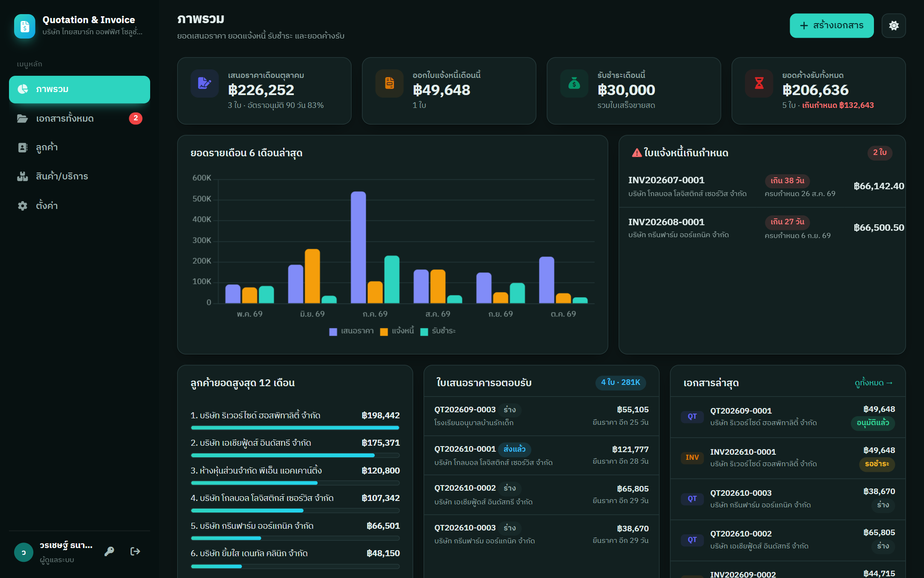Open pending quotation QT202609-0003
924x578 pixels.
tap(542, 416)
